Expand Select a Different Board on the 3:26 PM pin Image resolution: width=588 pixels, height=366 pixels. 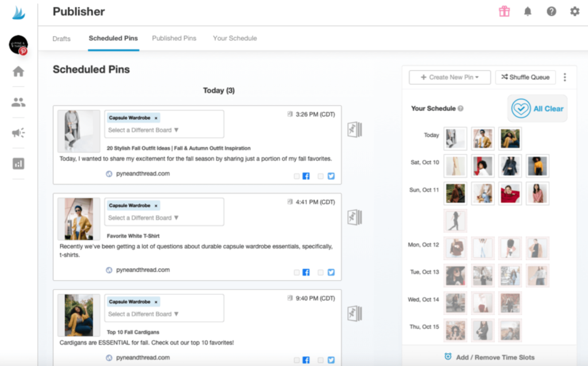point(143,130)
